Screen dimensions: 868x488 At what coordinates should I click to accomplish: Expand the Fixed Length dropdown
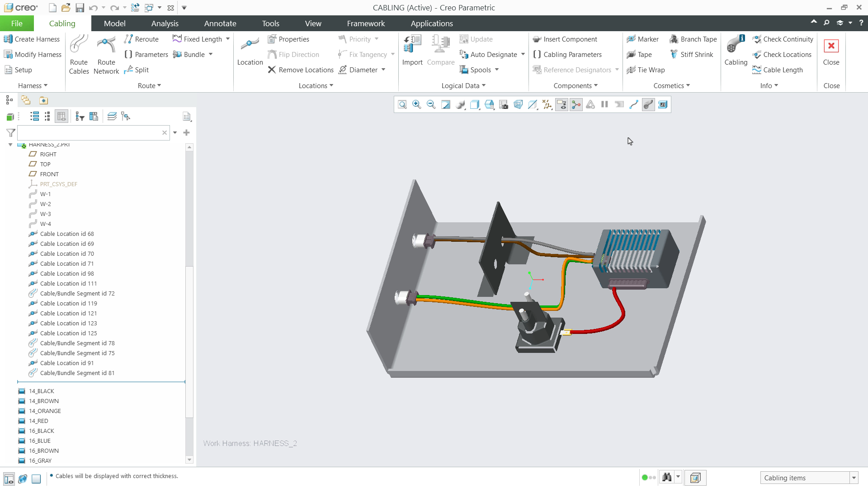tap(228, 39)
